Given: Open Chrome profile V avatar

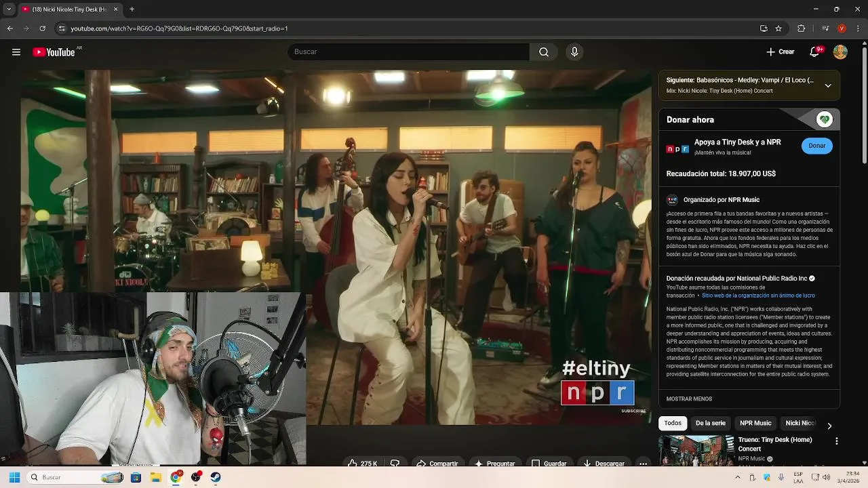Looking at the screenshot, I should click(x=842, y=28).
